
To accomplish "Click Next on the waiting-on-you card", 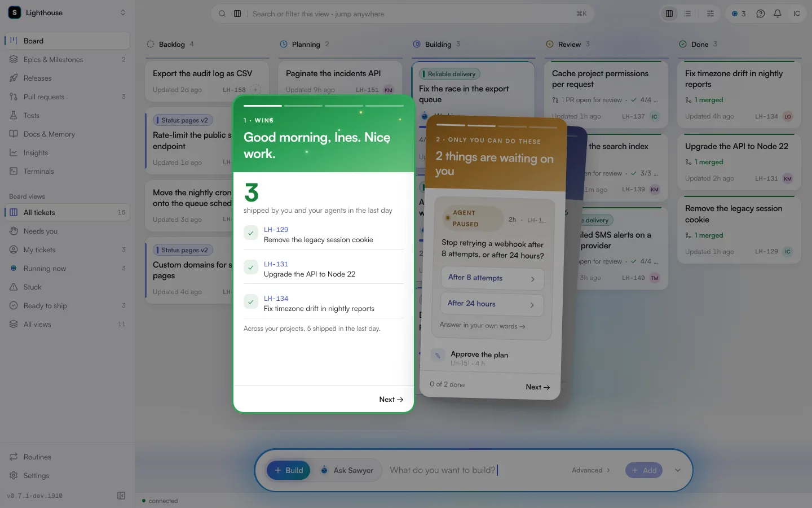I will point(537,387).
